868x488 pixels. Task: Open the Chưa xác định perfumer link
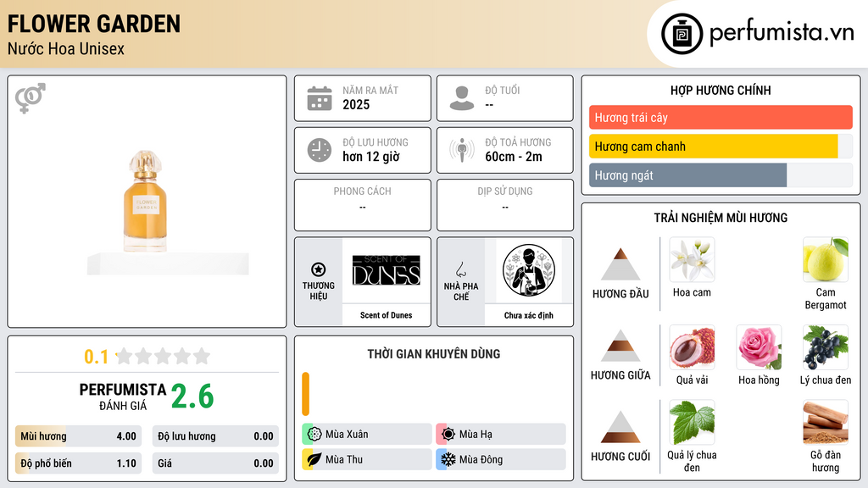529,315
